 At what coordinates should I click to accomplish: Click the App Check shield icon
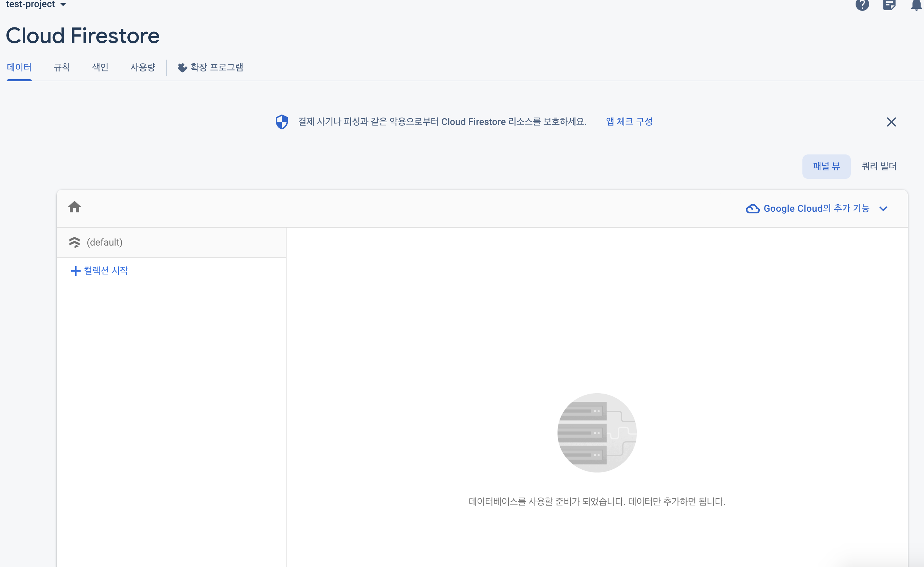point(282,122)
